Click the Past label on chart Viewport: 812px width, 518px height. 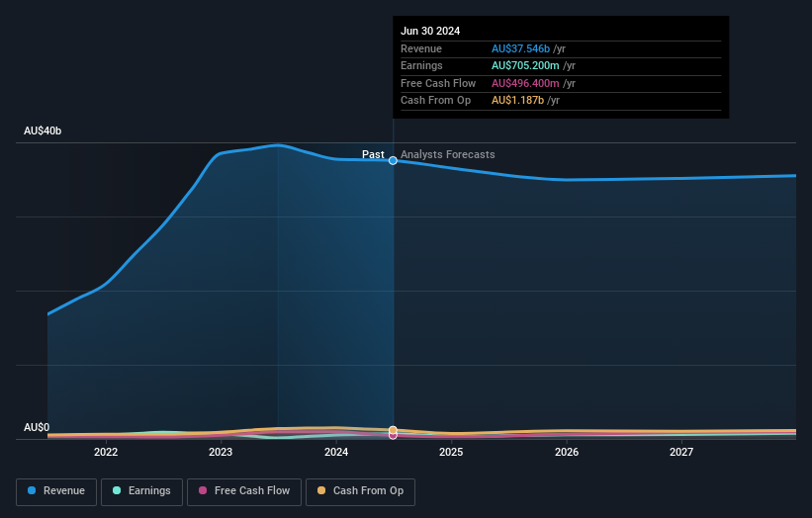[x=373, y=154]
